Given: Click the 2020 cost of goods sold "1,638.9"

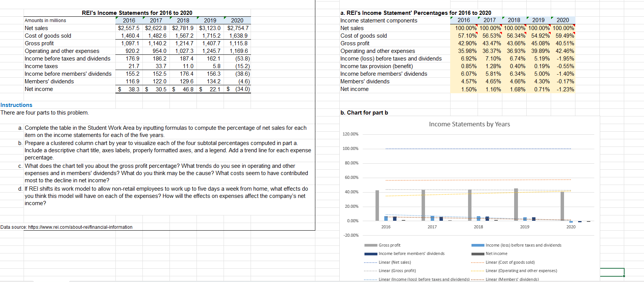Looking at the screenshot, I should 238,36.
